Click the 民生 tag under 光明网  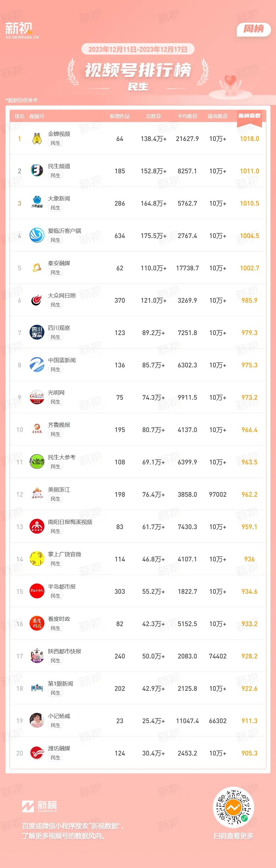[x=55, y=402]
